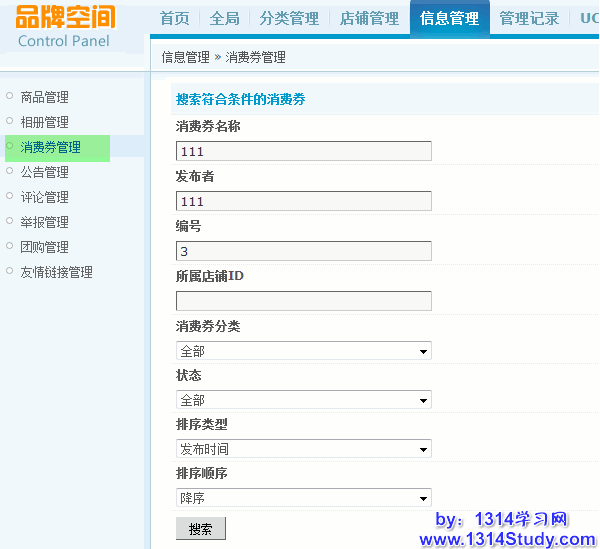The height and width of the screenshot is (549, 600).
Task: Open 举报管理 in the sidebar
Action: point(45,222)
